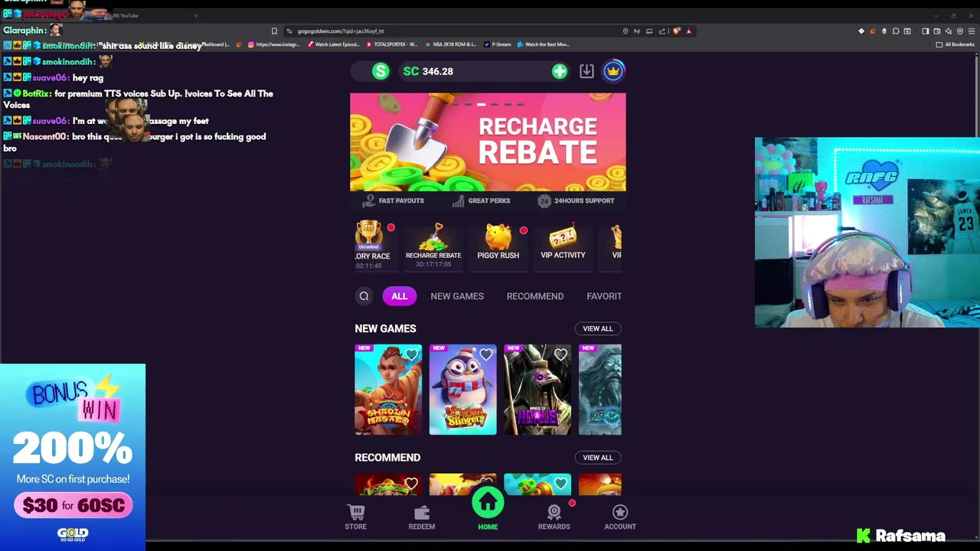
Task: Click the 200% Bonus Win ad banner
Action: tap(73, 457)
